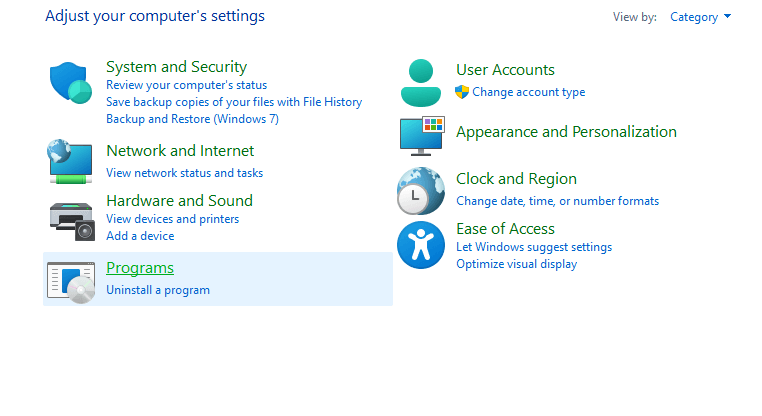The height and width of the screenshot is (416, 762).
Task: Open Appearance and Personalization category
Action: point(566,132)
